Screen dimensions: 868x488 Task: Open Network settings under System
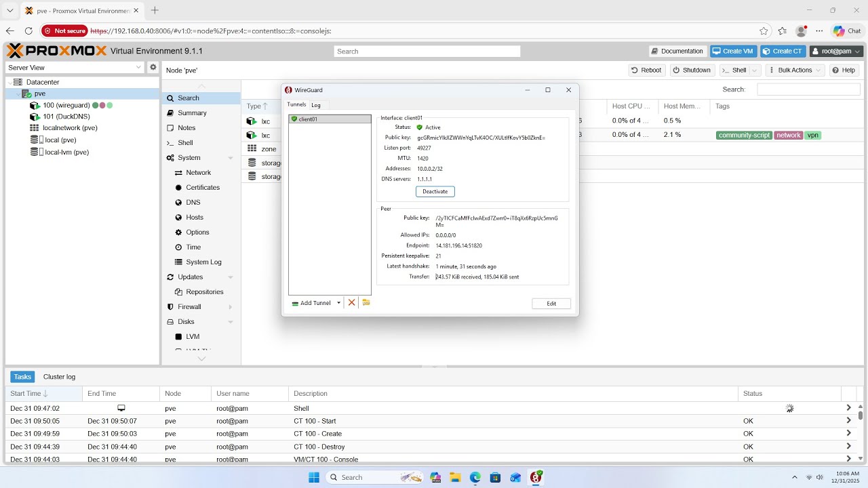[198, 173]
